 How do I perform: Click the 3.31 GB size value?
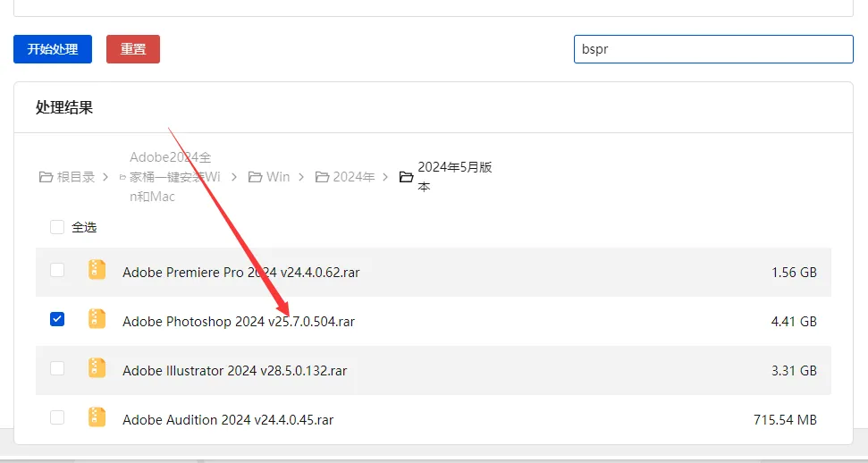tap(794, 371)
